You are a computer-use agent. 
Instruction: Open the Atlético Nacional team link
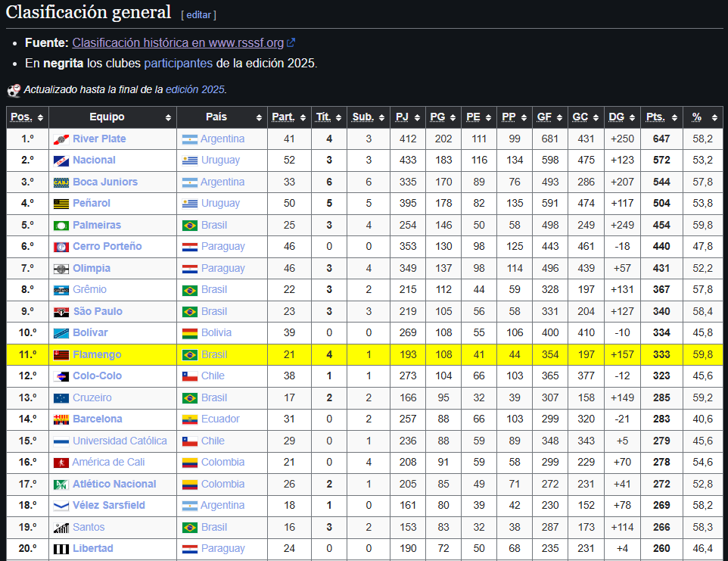coord(114,485)
